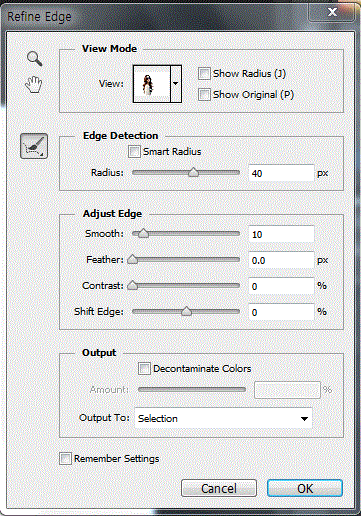Select the Zoom tool magnifier icon
Image resolution: width=361 pixels, height=516 pixels.
34,59
